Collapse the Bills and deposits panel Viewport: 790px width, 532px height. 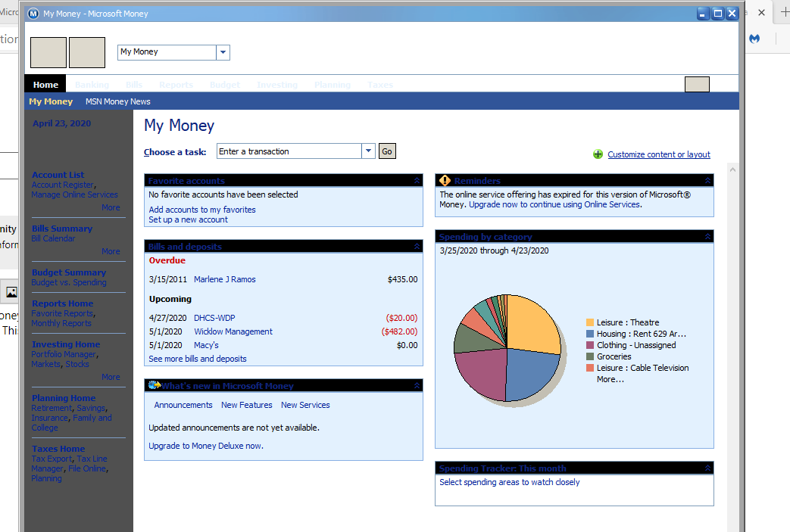point(417,246)
